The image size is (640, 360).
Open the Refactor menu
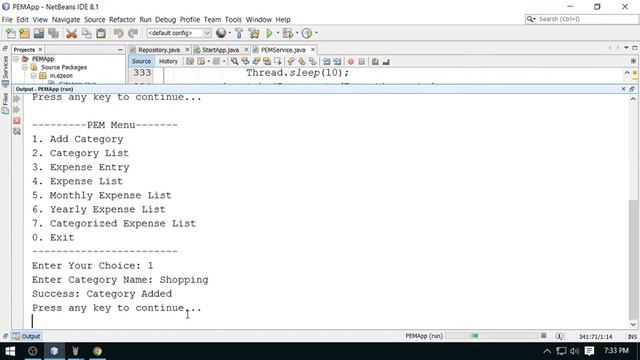(122, 20)
